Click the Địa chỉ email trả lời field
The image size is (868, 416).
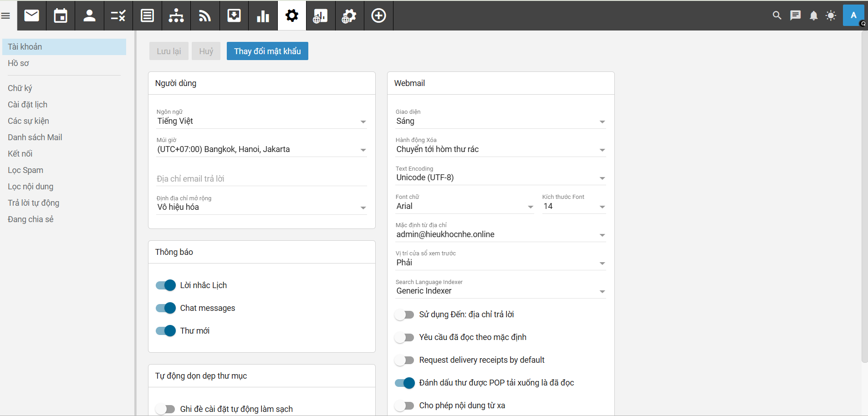[x=261, y=179]
